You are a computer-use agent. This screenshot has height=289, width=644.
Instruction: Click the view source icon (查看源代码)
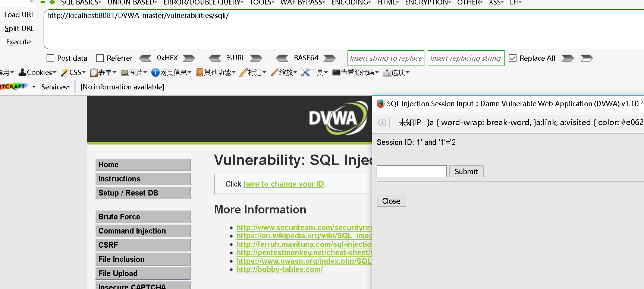pos(336,72)
